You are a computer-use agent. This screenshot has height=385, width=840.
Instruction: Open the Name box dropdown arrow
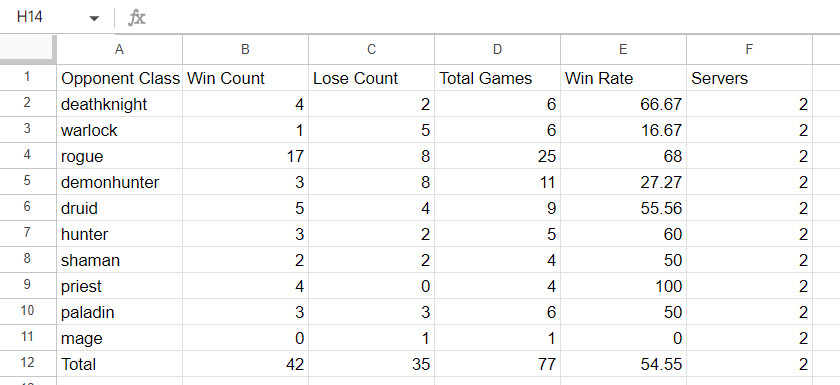point(94,18)
